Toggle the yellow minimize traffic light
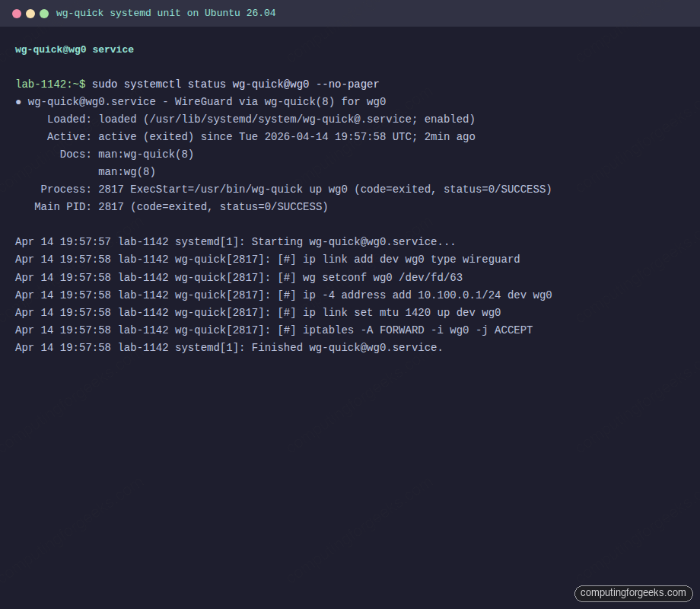Screen dimensions: 700x609 coord(28,13)
